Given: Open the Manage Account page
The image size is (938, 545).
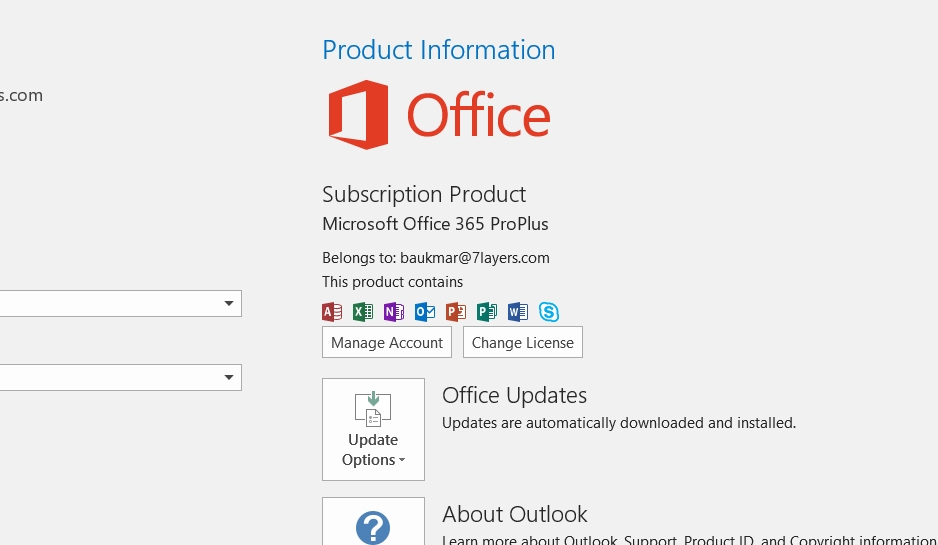Looking at the screenshot, I should [x=386, y=342].
